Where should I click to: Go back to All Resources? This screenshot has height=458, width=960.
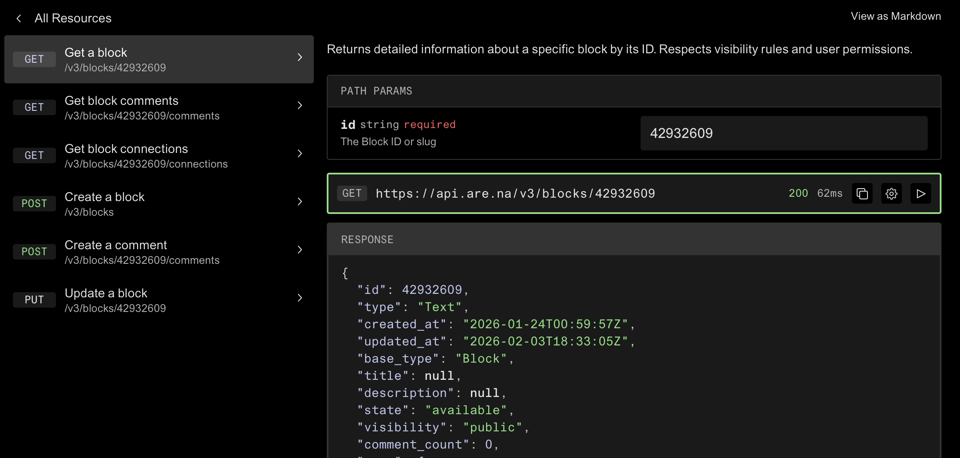click(72, 18)
